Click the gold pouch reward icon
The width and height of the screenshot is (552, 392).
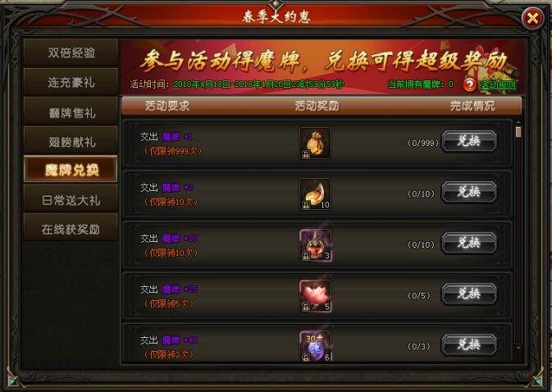click(x=315, y=144)
